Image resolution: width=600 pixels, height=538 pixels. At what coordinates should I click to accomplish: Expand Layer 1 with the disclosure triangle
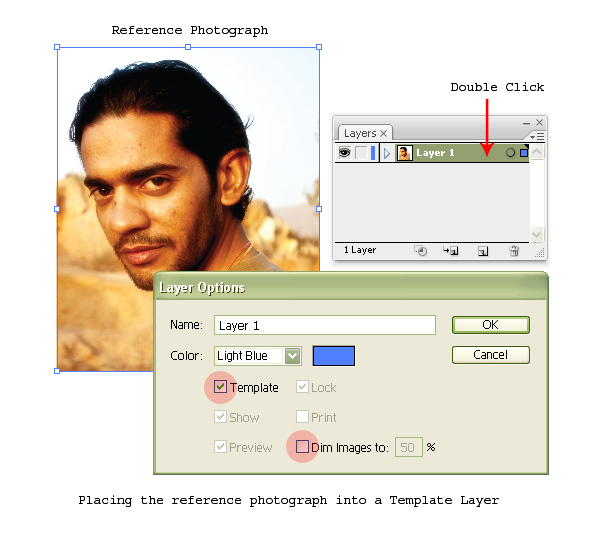coord(386,153)
